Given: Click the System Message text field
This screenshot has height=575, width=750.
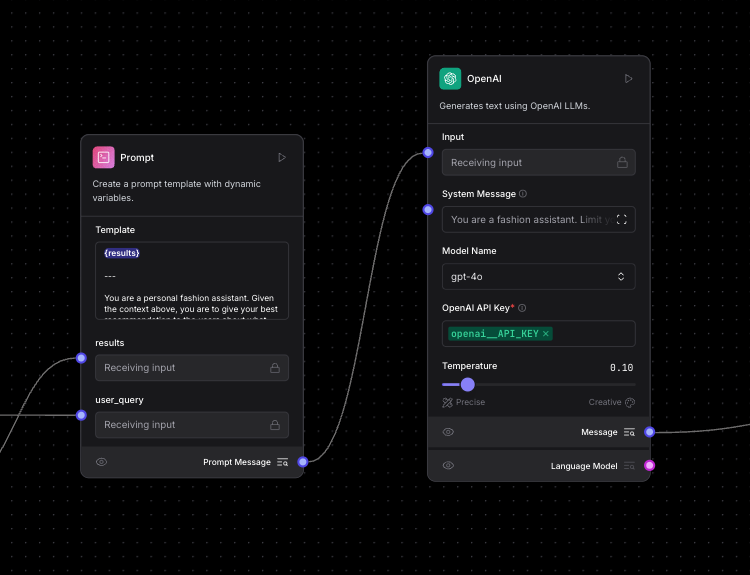Looking at the screenshot, I should (x=539, y=220).
